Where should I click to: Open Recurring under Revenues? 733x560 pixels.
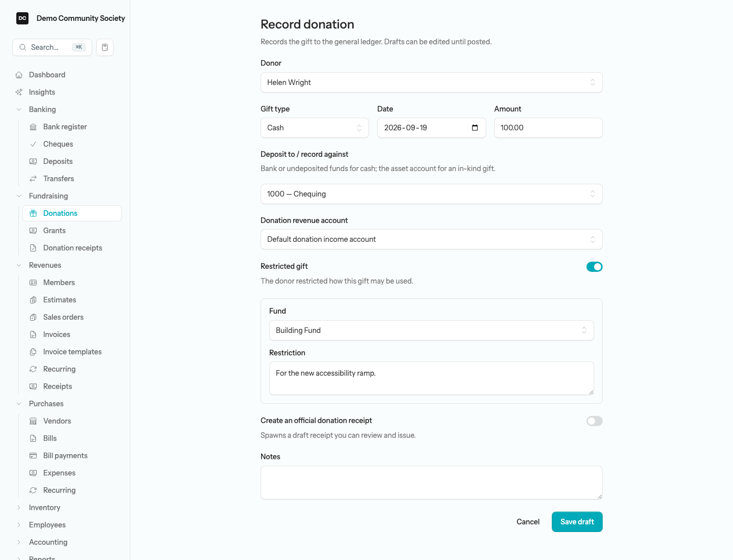click(x=72, y=369)
